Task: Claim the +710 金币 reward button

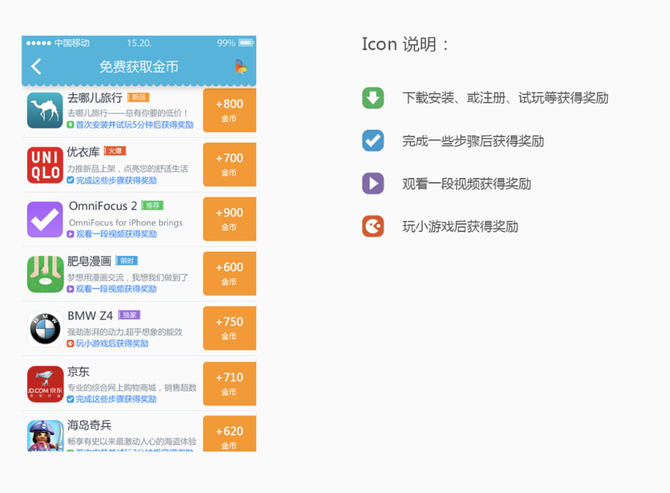Action: (x=229, y=384)
